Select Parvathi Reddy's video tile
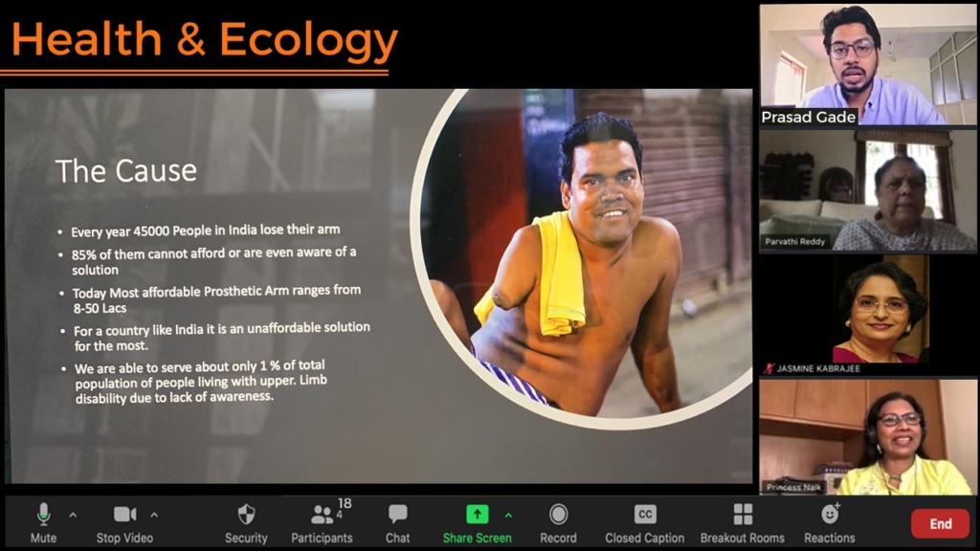The width and height of the screenshot is (980, 551). click(x=867, y=189)
